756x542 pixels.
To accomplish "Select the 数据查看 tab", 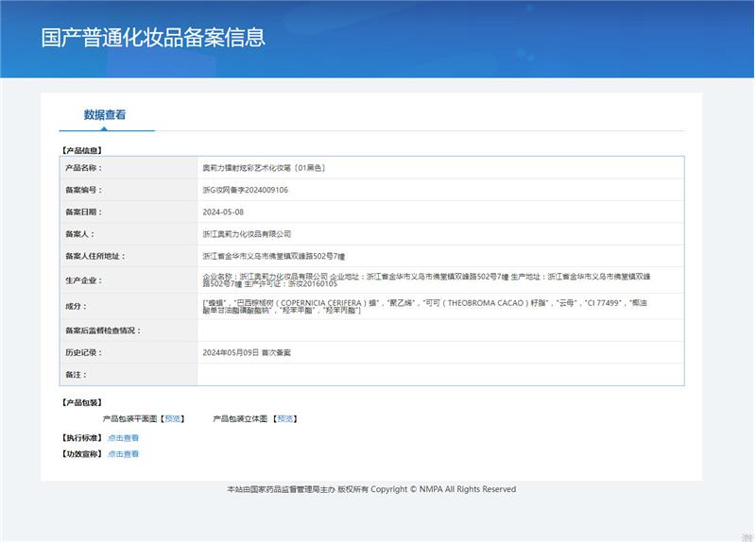I will (105, 114).
